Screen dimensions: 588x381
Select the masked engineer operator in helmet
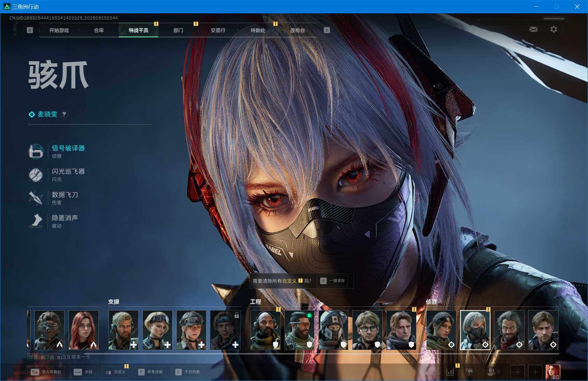coord(334,330)
